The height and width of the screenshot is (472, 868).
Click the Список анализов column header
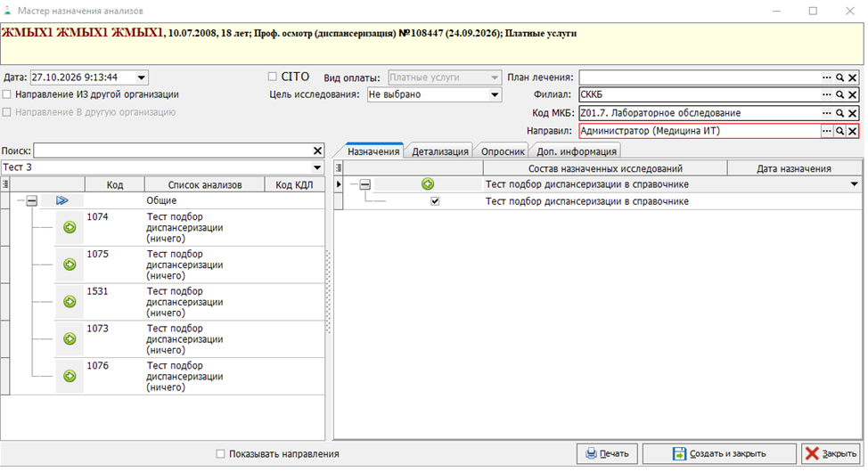205,185
